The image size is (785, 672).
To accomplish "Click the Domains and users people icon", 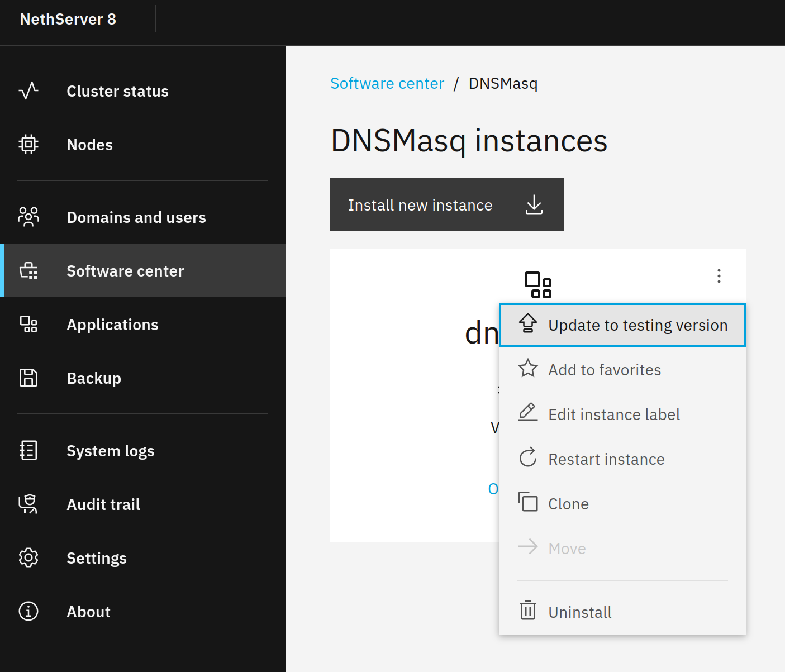I will [28, 217].
